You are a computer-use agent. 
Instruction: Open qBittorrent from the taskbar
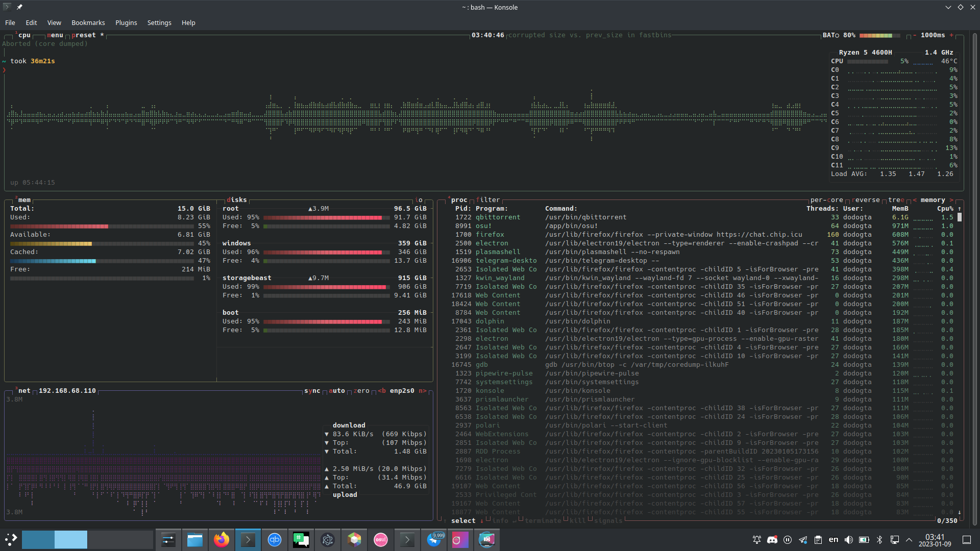click(274, 539)
